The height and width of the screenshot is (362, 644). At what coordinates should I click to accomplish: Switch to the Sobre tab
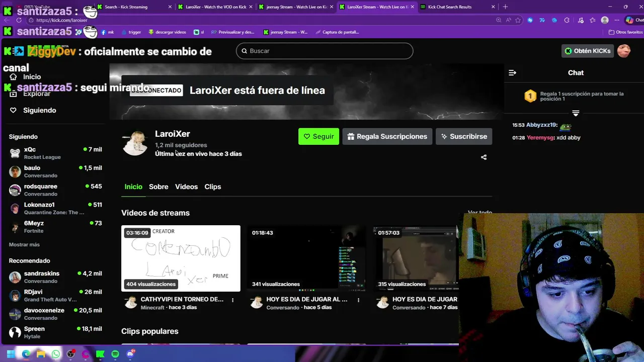coord(158,187)
